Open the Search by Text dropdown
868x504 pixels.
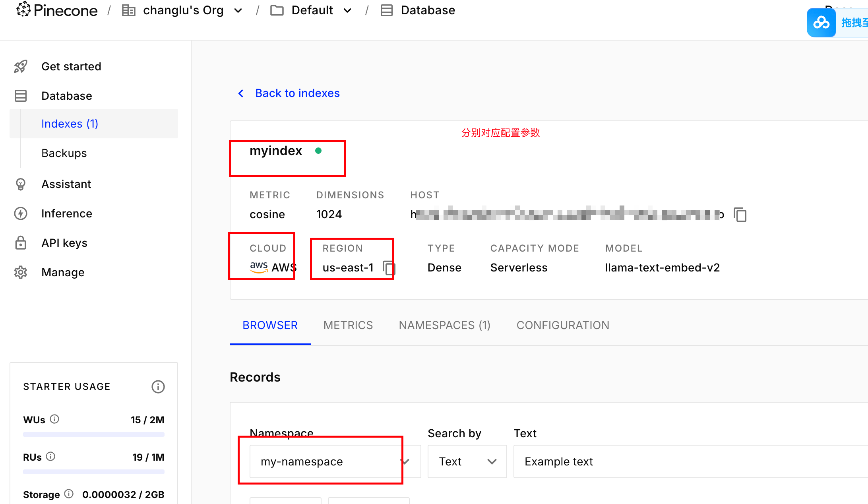pyautogui.click(x=467, y=461)
